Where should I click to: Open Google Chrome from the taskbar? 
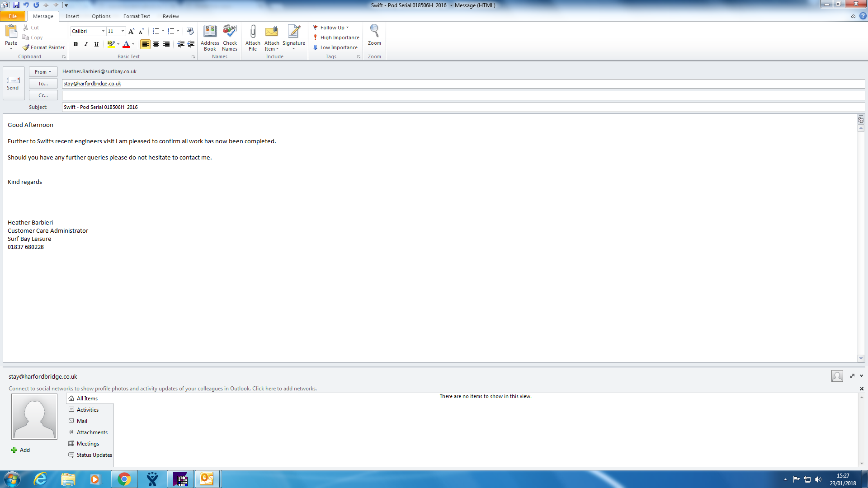(124, 479)
